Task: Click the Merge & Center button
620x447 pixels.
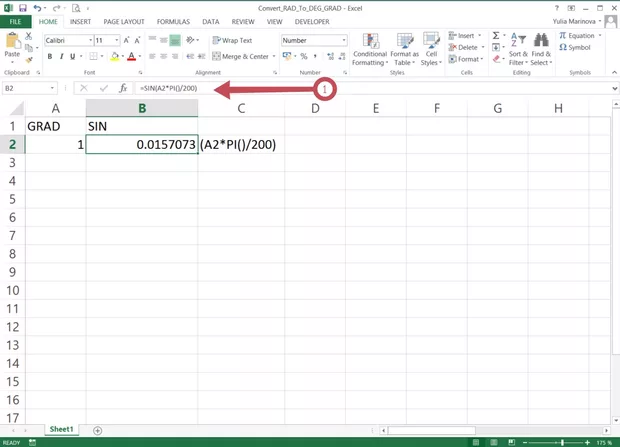Action: click(x=240, y=57)
